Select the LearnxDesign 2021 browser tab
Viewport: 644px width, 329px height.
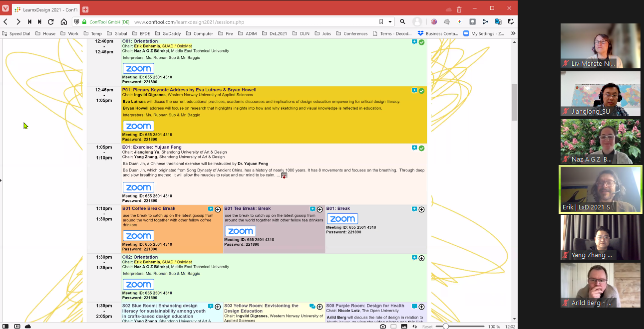click(45, 9)
